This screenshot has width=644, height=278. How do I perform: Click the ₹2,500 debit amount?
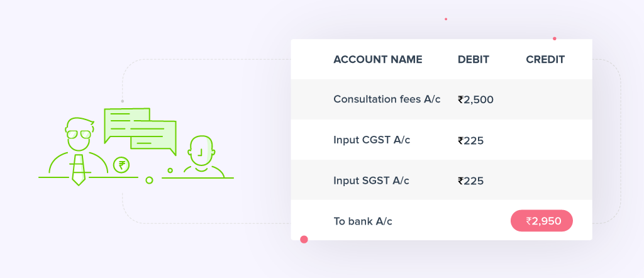click(x=475, y=99)
